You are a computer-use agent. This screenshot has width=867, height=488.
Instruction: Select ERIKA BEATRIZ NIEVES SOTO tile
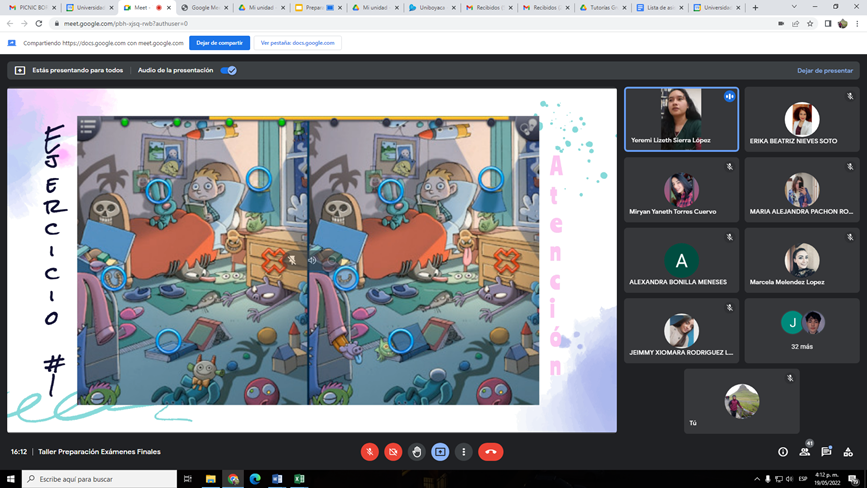802,119
